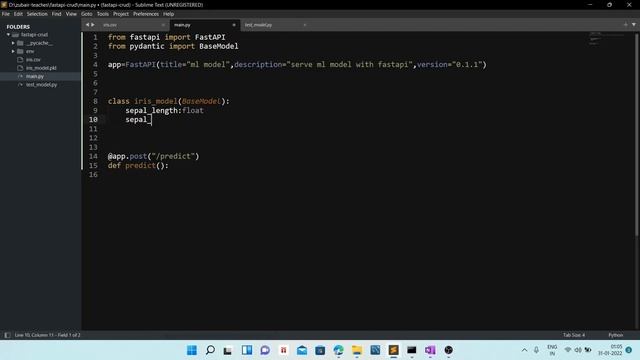Image resolution: width=640 pixels, height=360 pixels.
Task: Open the File menu
Action: pyautogui.click(x=6, y=14)
